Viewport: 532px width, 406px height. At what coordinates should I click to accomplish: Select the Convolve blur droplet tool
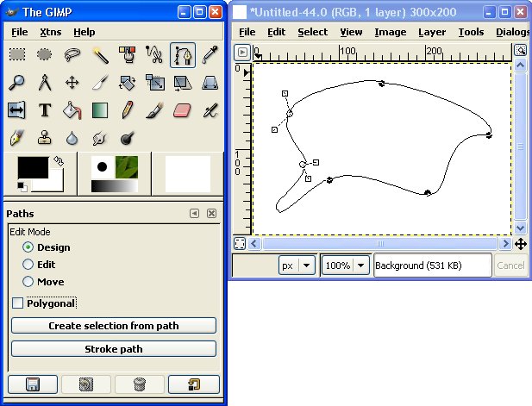click(72, 138)
